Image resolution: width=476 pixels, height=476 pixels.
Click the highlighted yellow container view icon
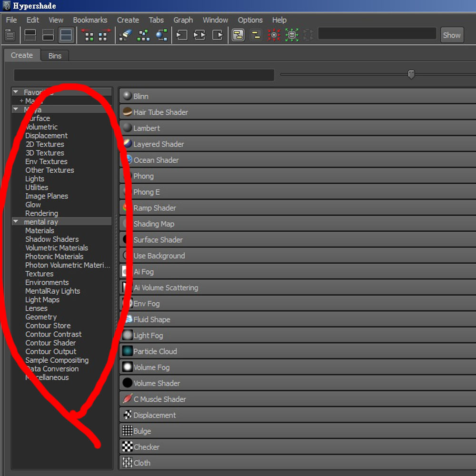pos(238,35)
